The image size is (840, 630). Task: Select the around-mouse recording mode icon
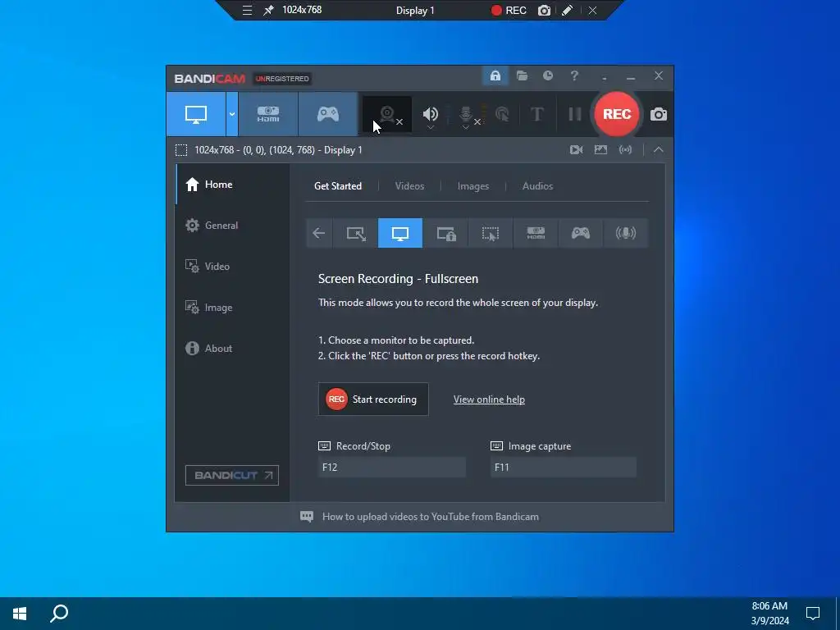click(491, 233)
